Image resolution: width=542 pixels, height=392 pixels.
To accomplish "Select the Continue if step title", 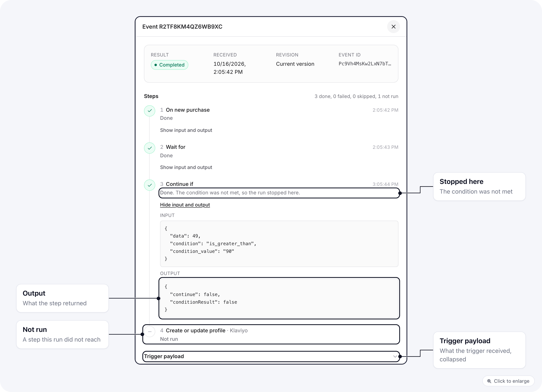I will pyautogui.click(x=179, y=184).
